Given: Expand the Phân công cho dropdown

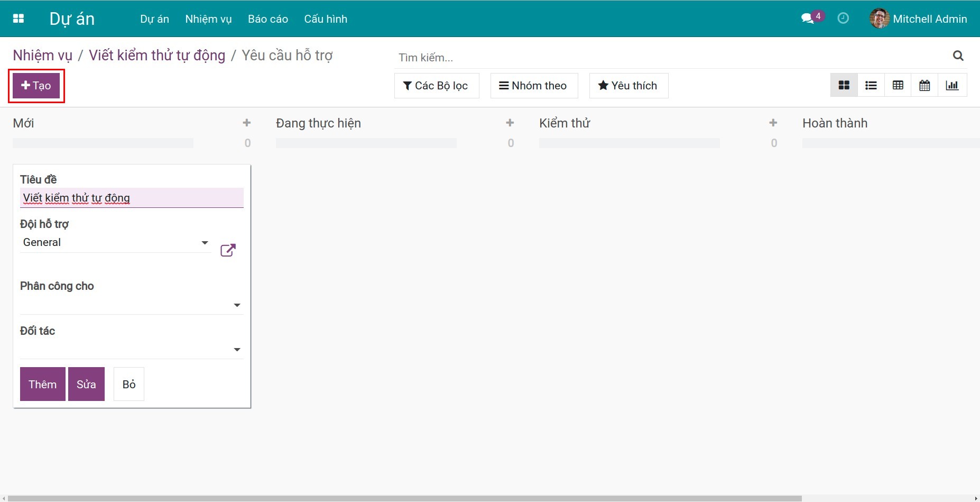Looking at the screenshot, I should pos(237,305).
